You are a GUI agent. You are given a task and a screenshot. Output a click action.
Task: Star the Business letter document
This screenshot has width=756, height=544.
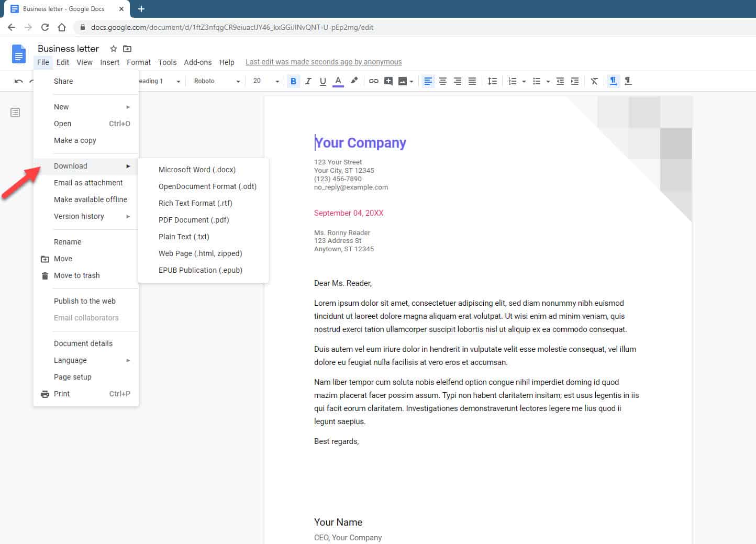pyautogui.click(x=113, y=49)
